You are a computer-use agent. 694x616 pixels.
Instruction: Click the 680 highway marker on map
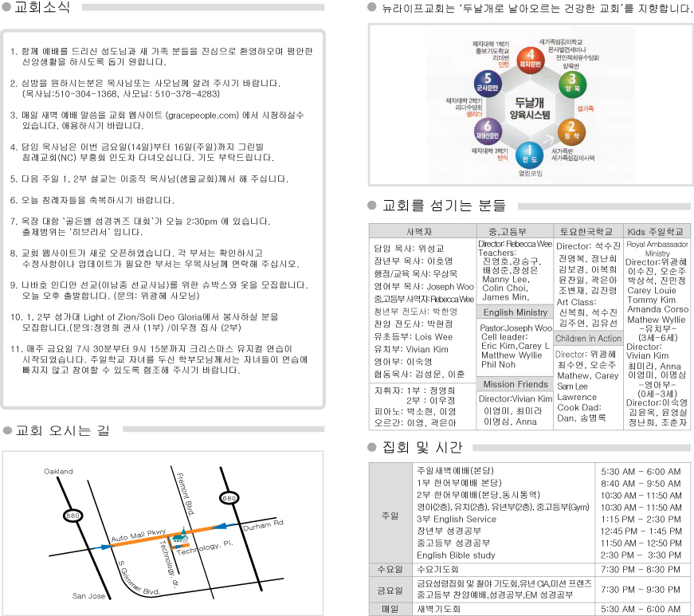point(229,498)
